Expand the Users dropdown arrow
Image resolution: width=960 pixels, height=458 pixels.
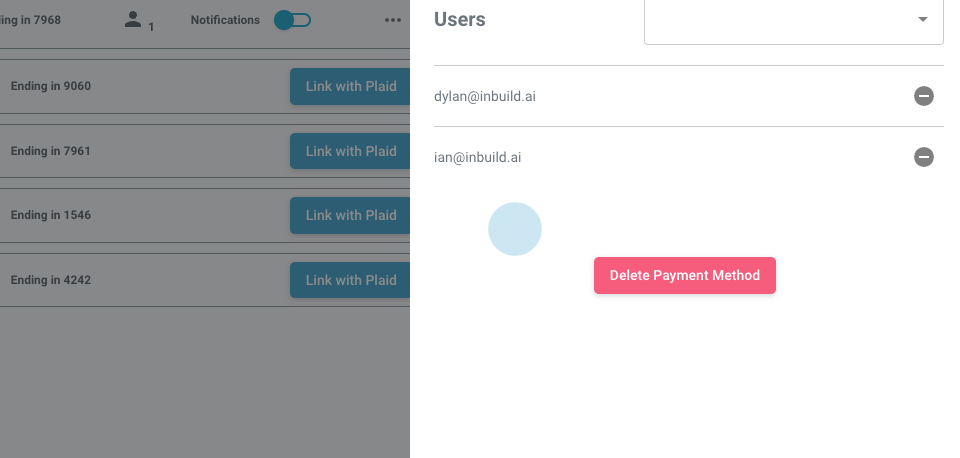point(922,20)
